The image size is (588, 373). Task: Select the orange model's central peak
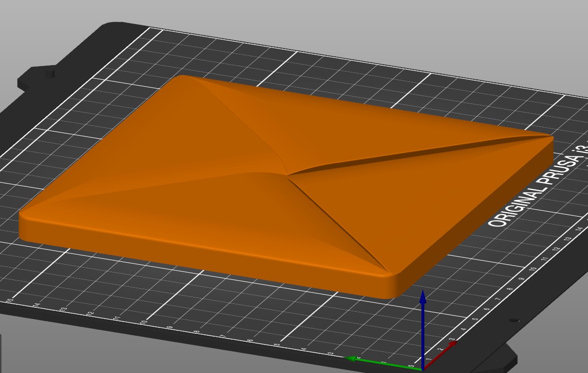pyautogui.click(x=288, y=174)
